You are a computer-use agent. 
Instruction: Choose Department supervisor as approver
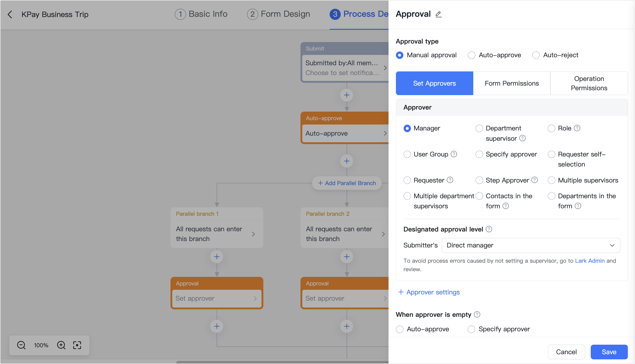pos(479,128)
